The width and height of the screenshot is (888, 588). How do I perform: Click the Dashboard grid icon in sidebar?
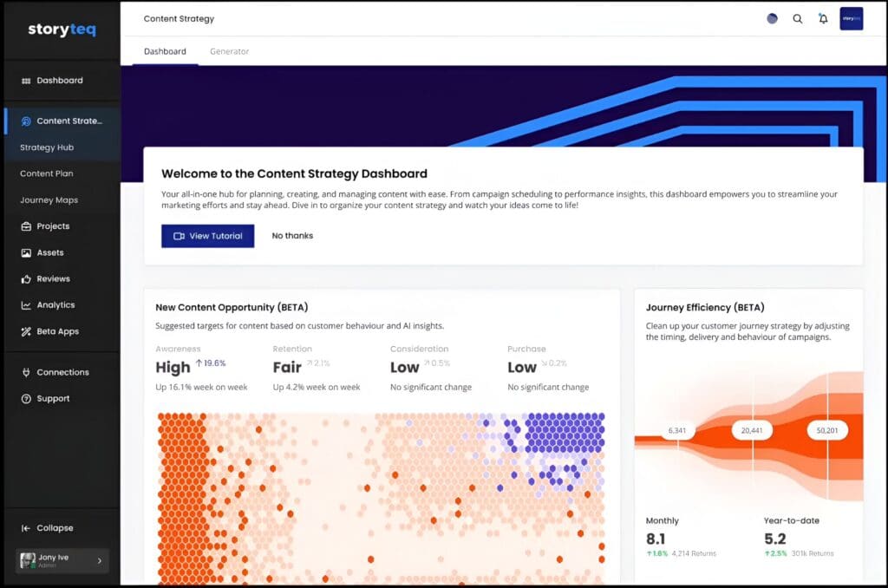(x=26, y=81)
